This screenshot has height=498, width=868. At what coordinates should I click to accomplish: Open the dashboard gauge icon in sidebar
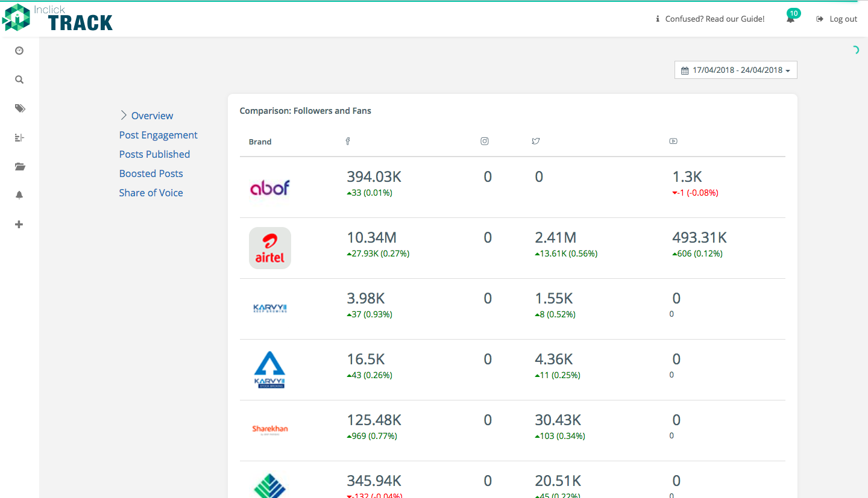pyautogui.click(x=19, y=51)
